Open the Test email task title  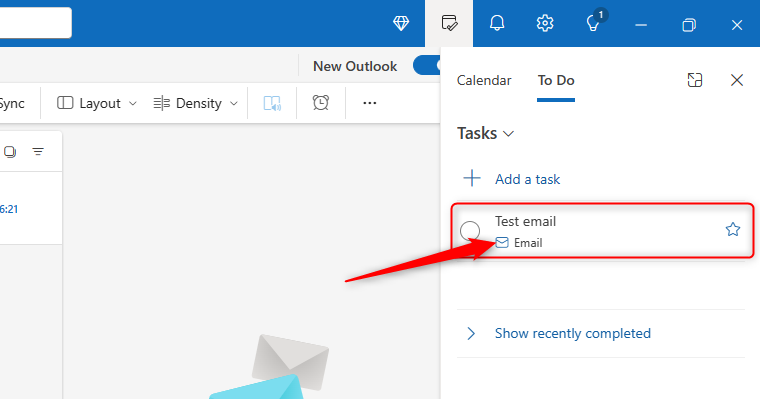click(x=525, y=222)
